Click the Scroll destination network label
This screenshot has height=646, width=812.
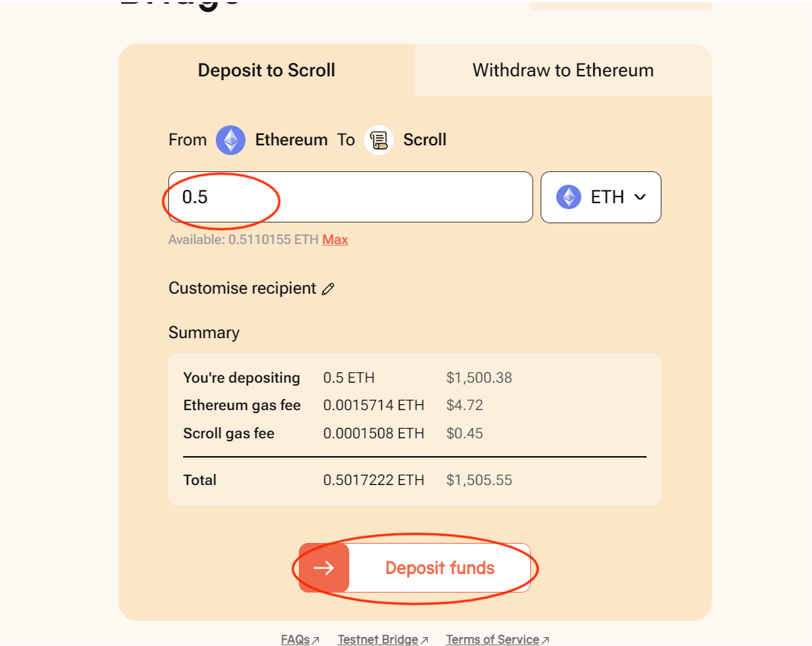tap(425, 140)
